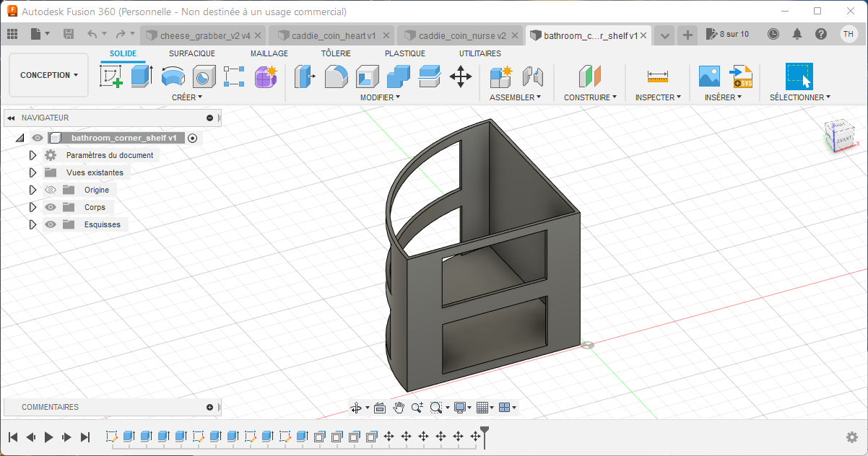Viewport: 868px width, 456px height.
Task: Open the cheese_grabber_v2 v4 document tab
Action: point(204,35)
